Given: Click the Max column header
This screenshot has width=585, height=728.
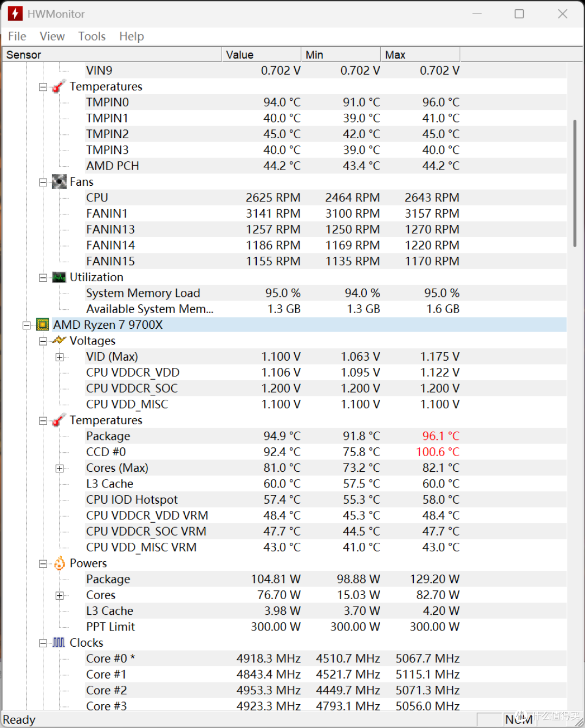Looking at the screenshot, I should tap(420, 55).
